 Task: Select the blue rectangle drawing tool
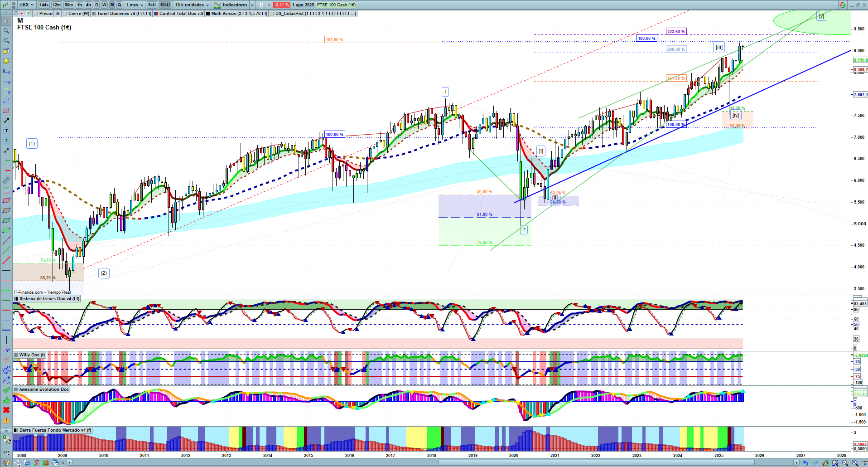[6, 101]
